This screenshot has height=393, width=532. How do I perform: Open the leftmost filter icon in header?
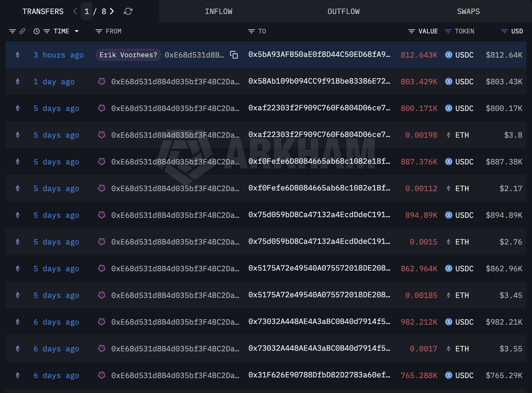pos(12,31)
